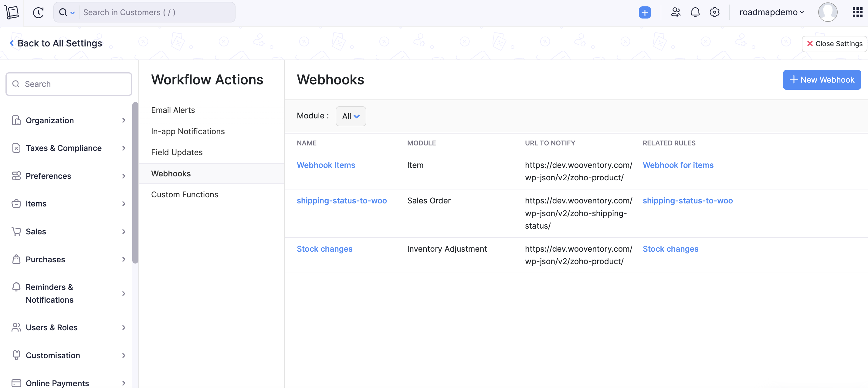Screen dimensions: 868x388
Task: Open the Stock changes related rule link
Action: 670,249
